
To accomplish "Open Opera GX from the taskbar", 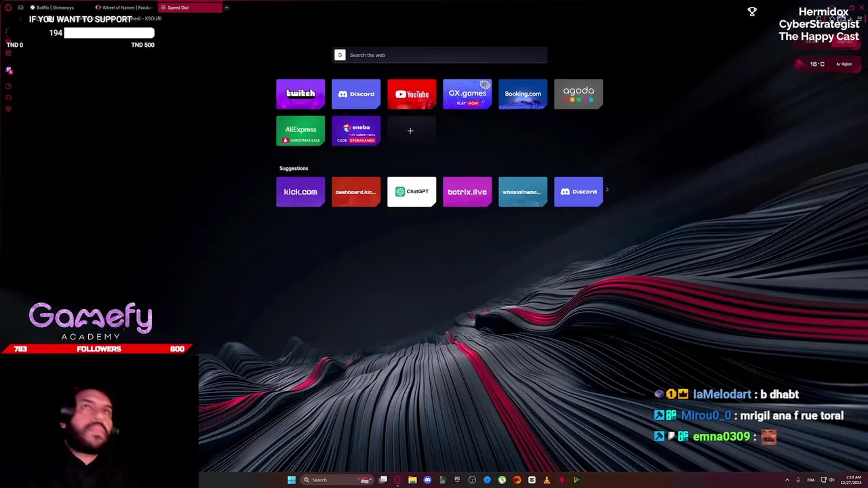I will pos(397,480).
